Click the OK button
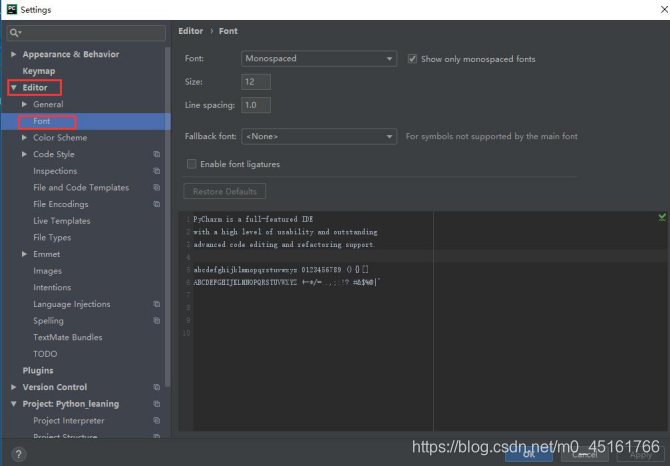 tap(529, 454)
